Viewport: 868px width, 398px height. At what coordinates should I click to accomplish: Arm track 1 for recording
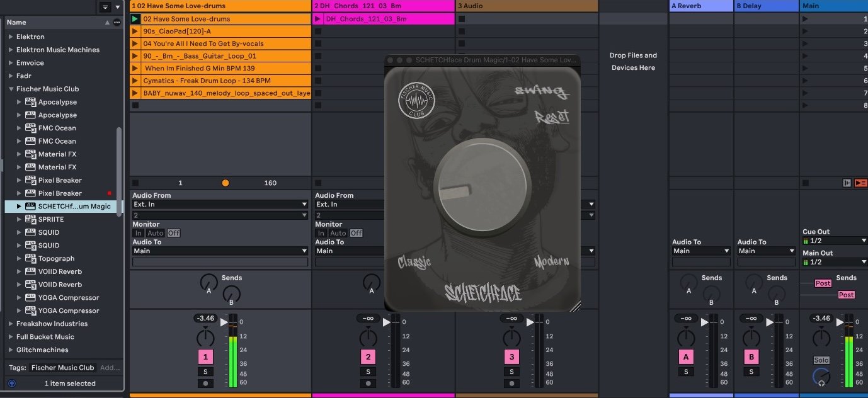pos(205,383)
